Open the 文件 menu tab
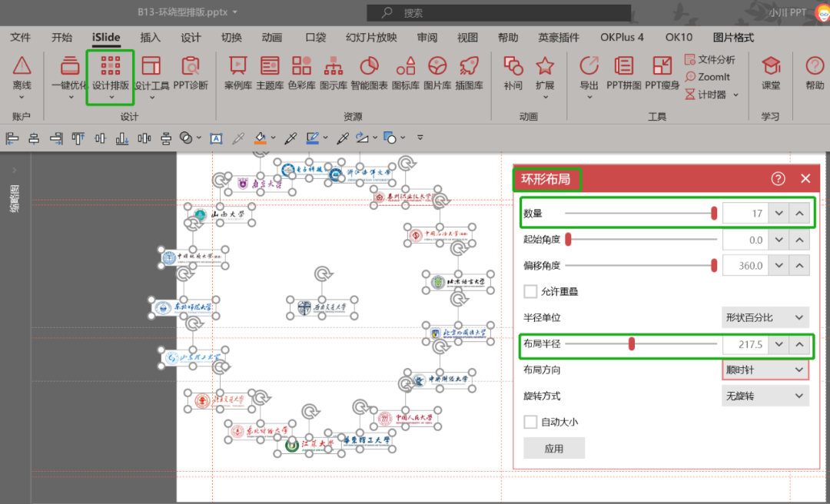 coord(21,37)
